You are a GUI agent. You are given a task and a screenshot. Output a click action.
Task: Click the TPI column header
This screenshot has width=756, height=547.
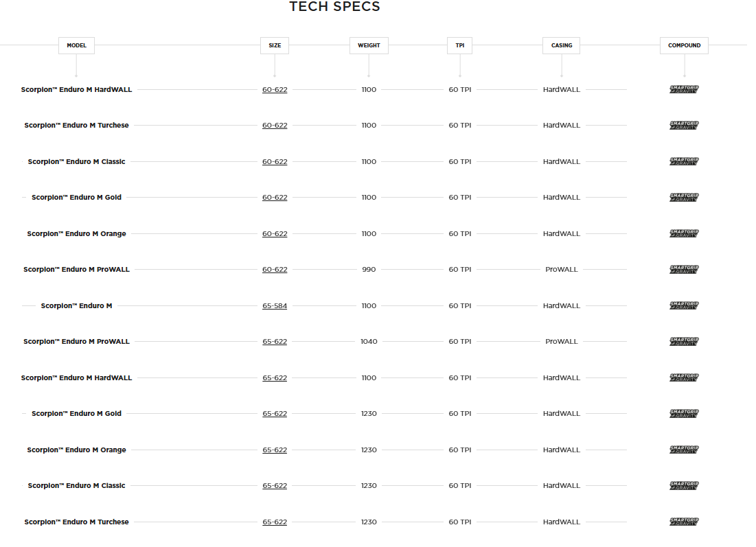pyautogui.click(x=460, y=45)
